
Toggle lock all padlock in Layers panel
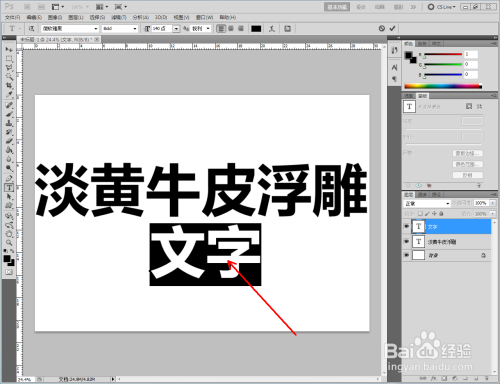click(441, 213)
